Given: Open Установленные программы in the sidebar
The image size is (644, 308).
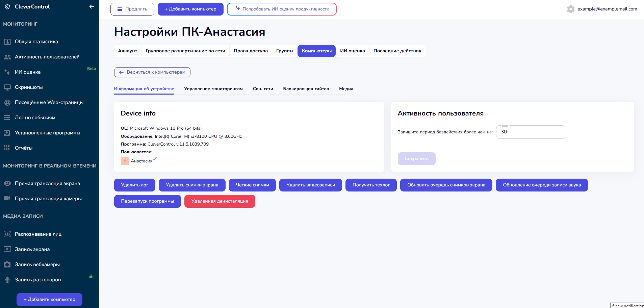Looking at the screenshot, I should coord(47,133).
